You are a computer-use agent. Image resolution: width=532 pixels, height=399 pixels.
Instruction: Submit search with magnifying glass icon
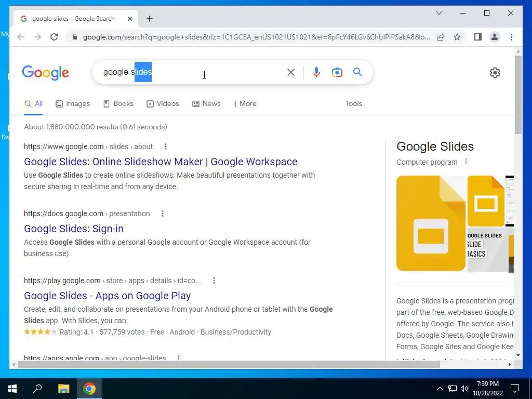click(x=357, y=72)
